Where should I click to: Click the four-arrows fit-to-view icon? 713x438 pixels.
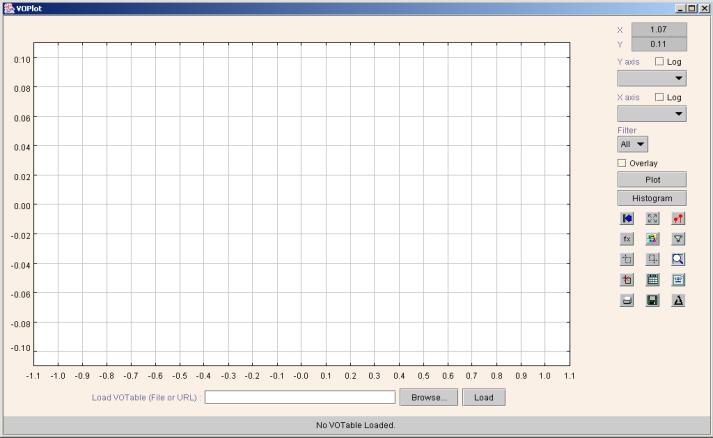[x=653, y=218]
